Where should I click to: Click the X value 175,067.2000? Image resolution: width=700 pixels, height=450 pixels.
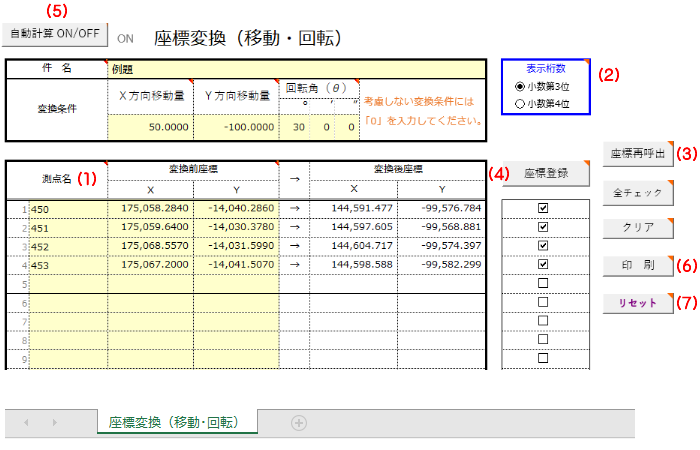point(150,265)
